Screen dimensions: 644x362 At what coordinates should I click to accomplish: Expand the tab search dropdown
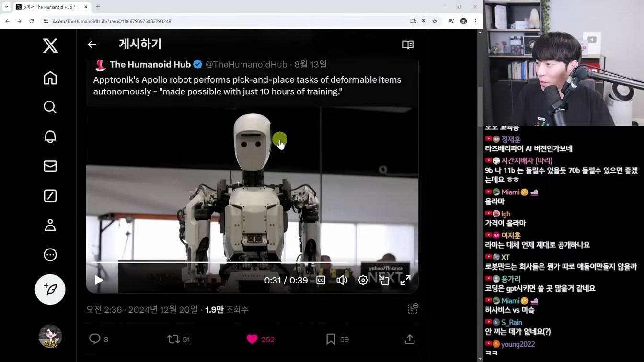[x=6, y=7]
